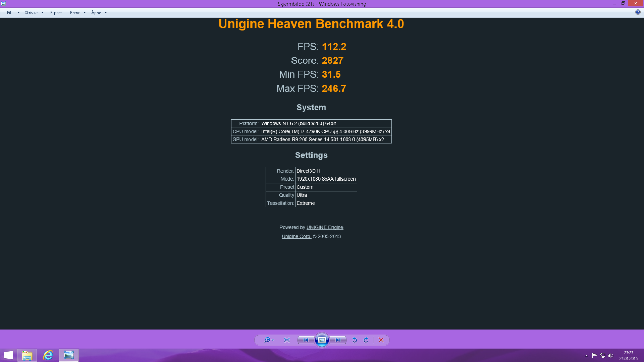The image size is (644, 362).
Task: Restore down the Photo Viewer window
Action: coord(623,4)
